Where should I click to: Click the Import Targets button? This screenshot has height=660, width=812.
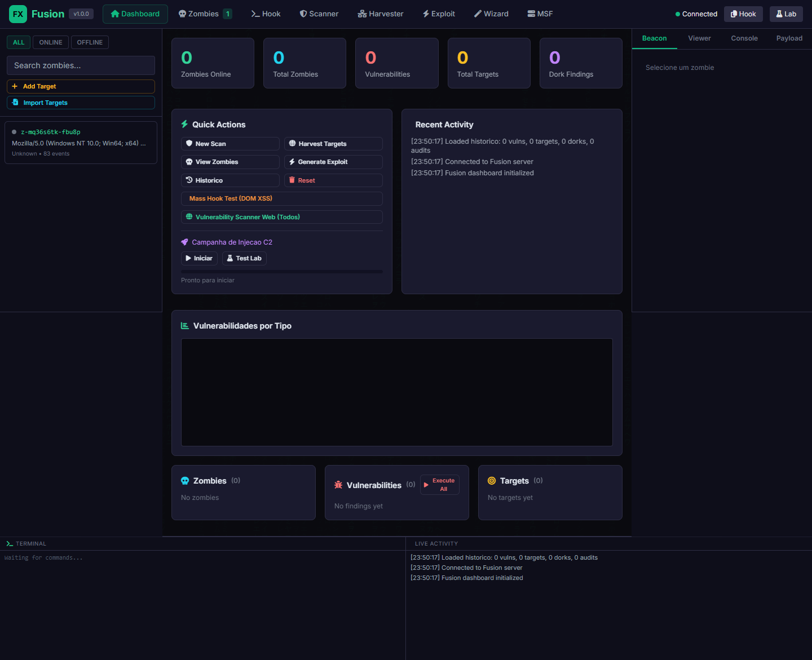coord(81,103)
